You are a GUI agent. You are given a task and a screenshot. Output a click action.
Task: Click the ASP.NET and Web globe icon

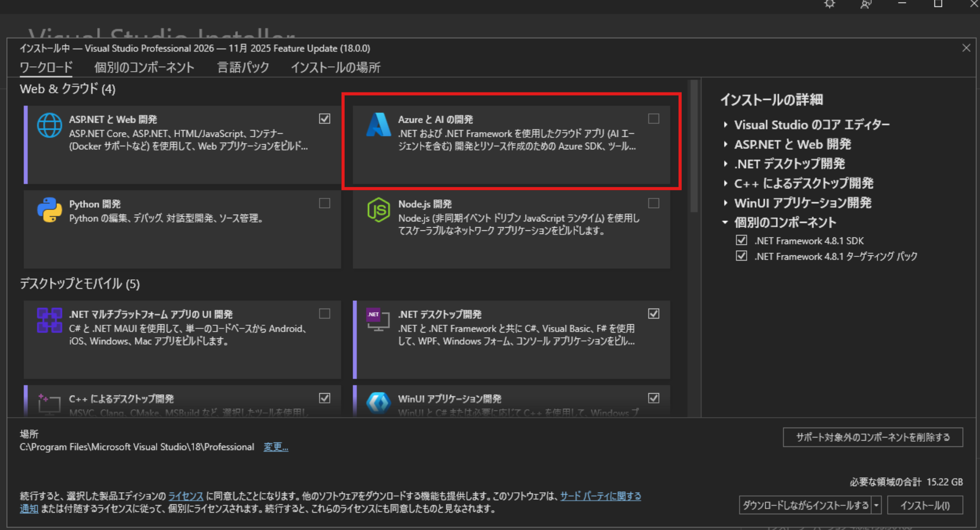(x=50, y=125)
